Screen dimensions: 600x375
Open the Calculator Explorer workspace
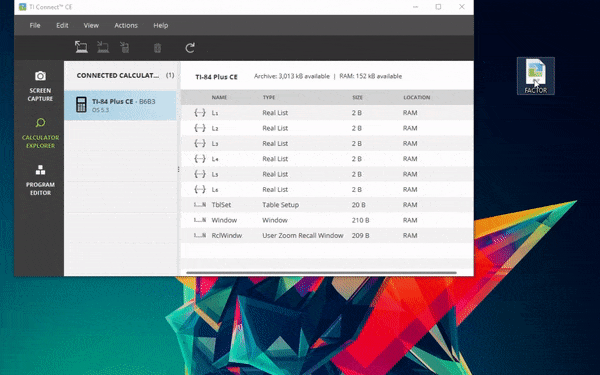(40, 133)
